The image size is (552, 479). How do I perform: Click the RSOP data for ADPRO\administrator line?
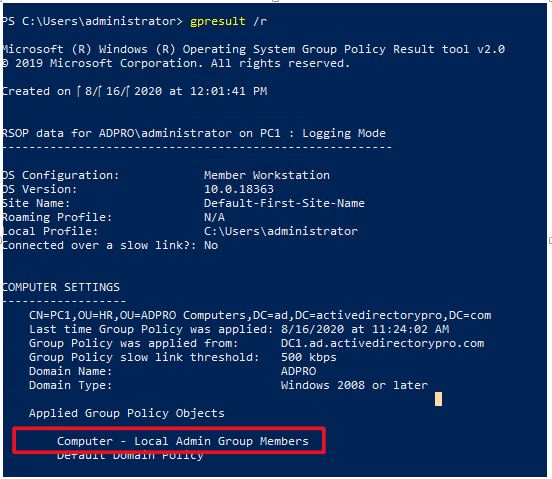(x=194, y=133)
